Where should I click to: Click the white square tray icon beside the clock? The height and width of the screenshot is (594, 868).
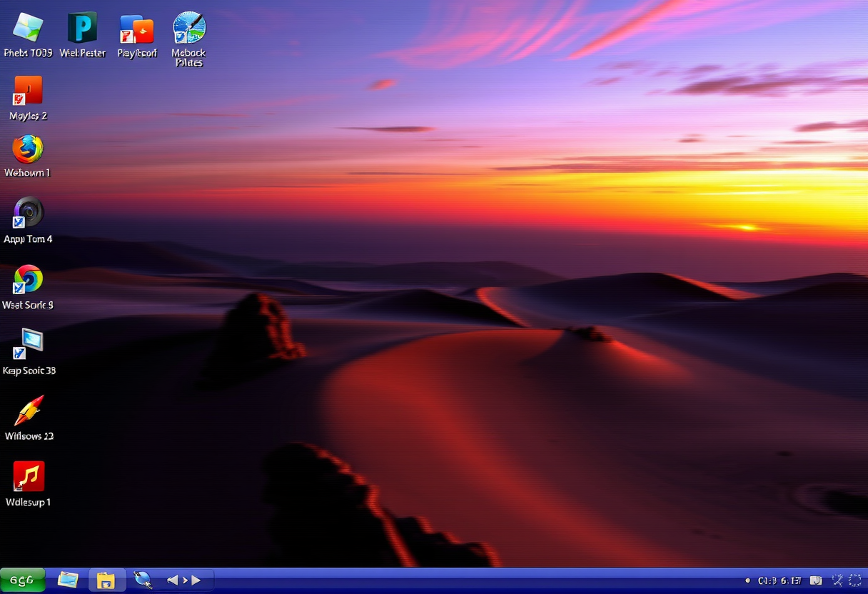click(817, 581)
